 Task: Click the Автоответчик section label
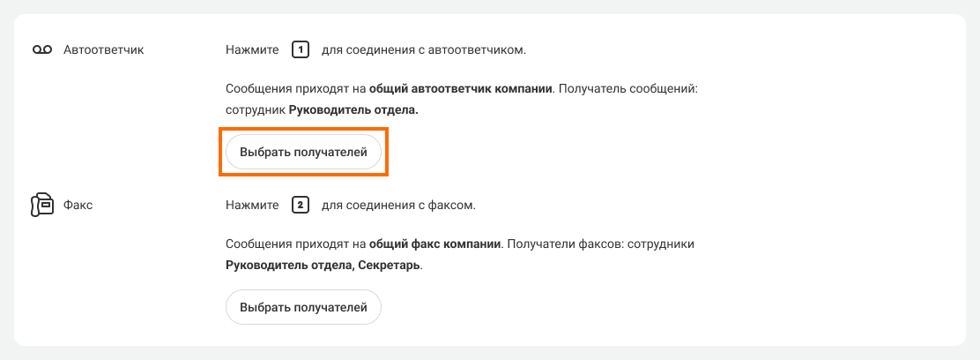click(x=103, y=50)
